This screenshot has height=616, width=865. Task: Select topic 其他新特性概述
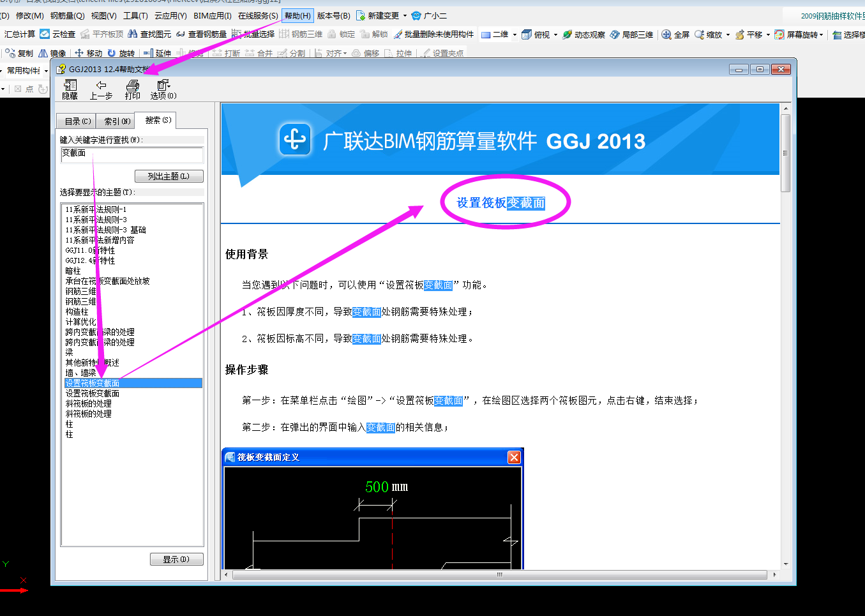(x=92, y=363)
